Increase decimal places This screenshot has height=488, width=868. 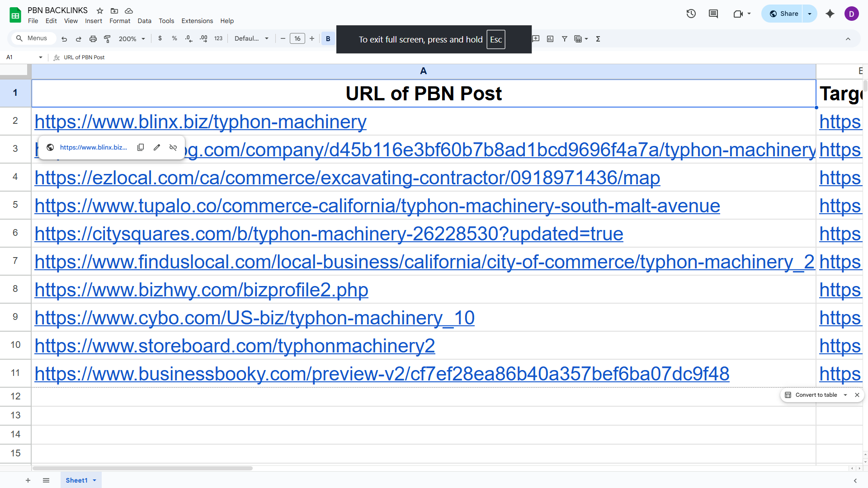point(203,39)
